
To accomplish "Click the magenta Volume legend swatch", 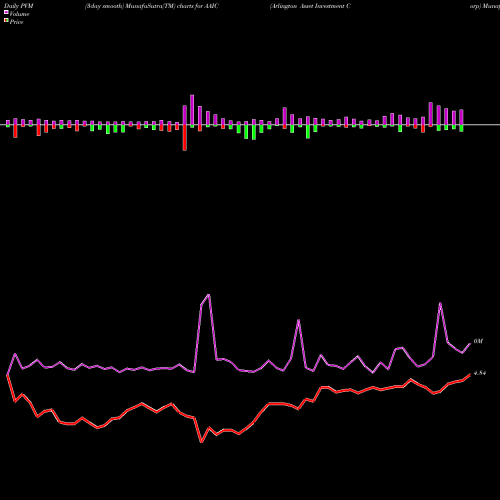I will tap(6, 12).
